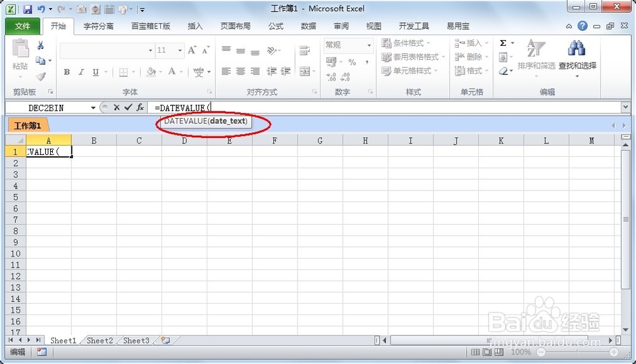Click the 工作簿1 workbook tab
Viewport: 636px width, 364px height.
[x=27, y=126]
